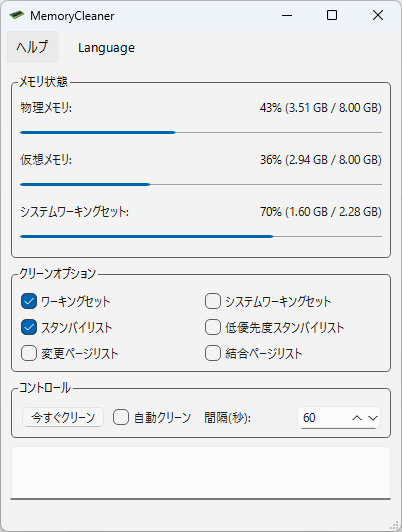Image resolution: width=402 pixels, height=532 pixels.
Task: Click the 仮想メモリ usage progress bar
Action: point(201,185)
